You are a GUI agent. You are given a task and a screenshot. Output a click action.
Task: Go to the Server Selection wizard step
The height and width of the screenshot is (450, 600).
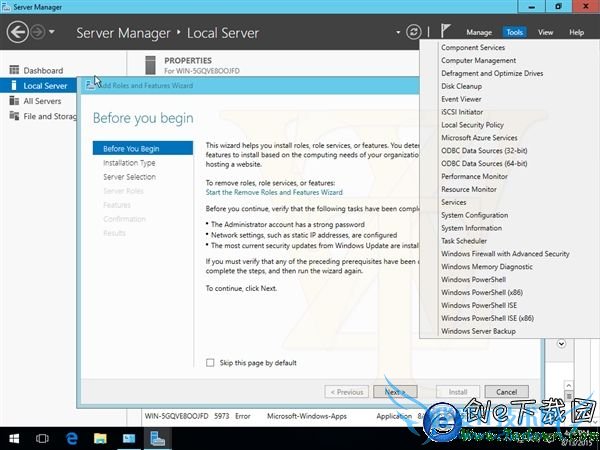point(129,177)
